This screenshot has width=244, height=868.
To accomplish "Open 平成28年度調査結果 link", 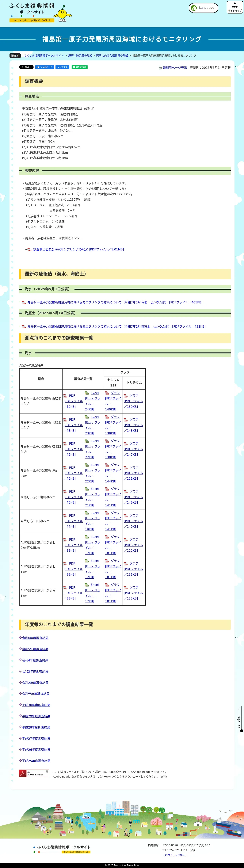I will (x=36, y=727).
